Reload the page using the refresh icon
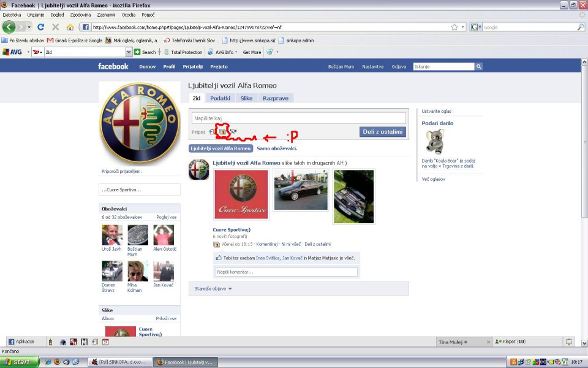The height and width of the screenshot is (368, 588). click(x=40, y=27)
